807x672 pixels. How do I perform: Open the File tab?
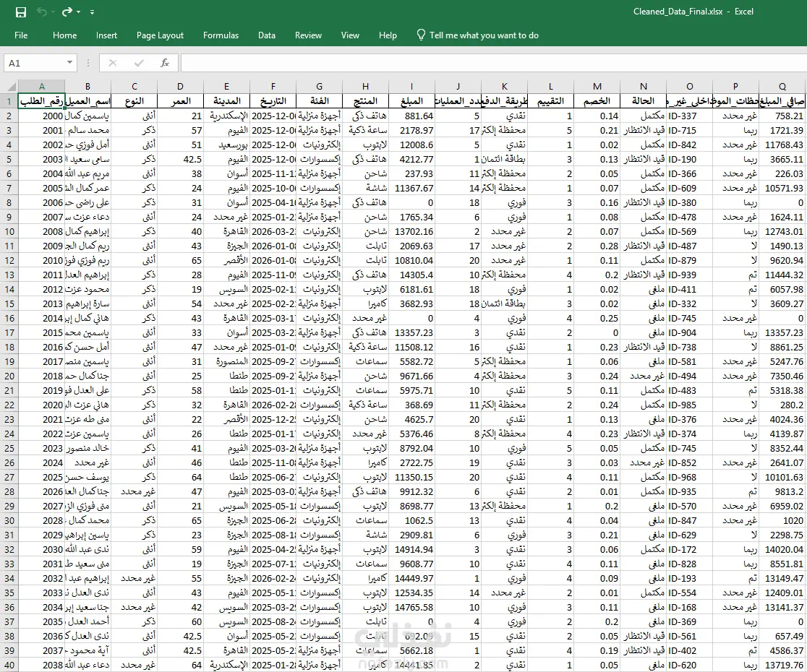pyautogui.click(x=21, y=35)
